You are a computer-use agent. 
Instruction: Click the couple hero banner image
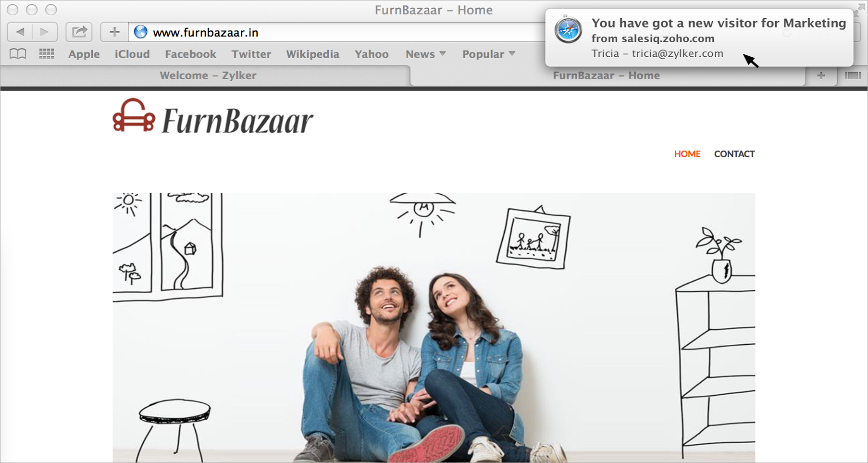coord(434,327)
